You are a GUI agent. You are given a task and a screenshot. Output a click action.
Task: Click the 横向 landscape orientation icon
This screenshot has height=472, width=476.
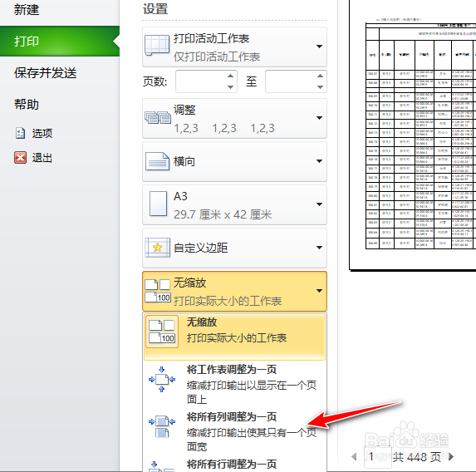pyautogui.click(x=157, y=161)
